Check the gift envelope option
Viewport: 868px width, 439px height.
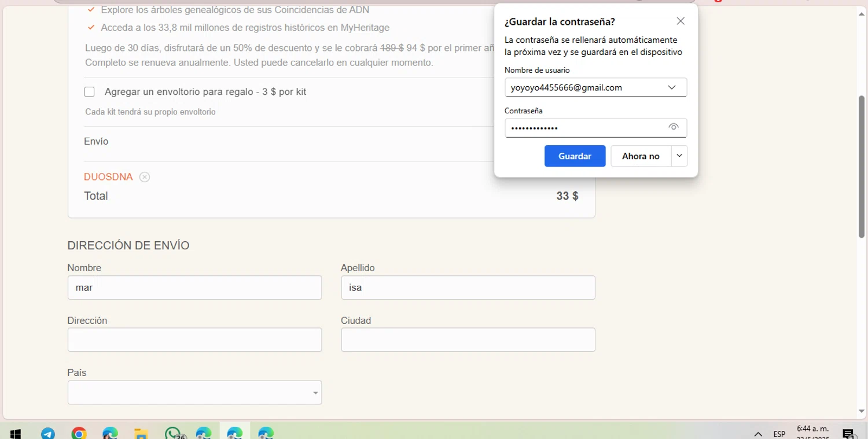(x=89, y=92)
